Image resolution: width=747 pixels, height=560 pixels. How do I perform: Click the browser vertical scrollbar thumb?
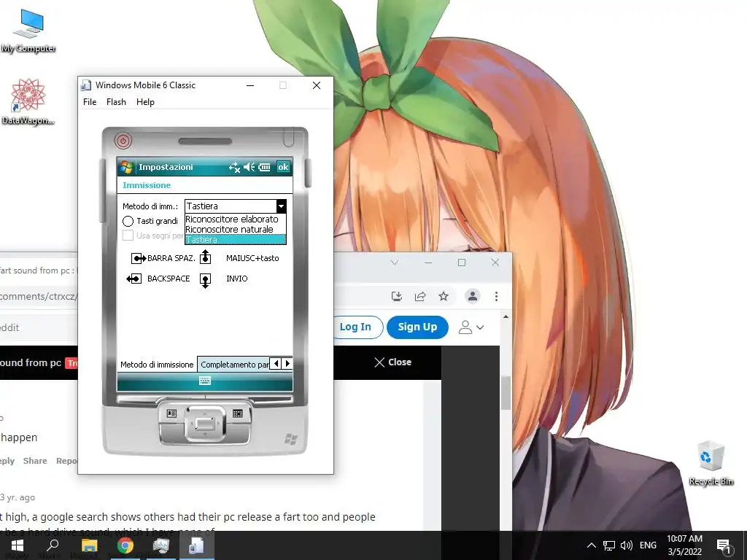coord(506,393)
